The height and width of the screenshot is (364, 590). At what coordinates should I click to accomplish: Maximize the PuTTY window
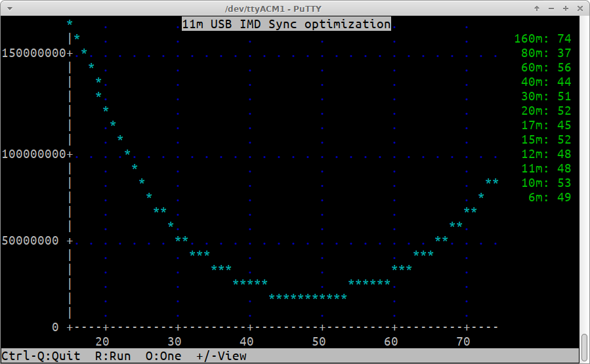(x=564, y=8)
